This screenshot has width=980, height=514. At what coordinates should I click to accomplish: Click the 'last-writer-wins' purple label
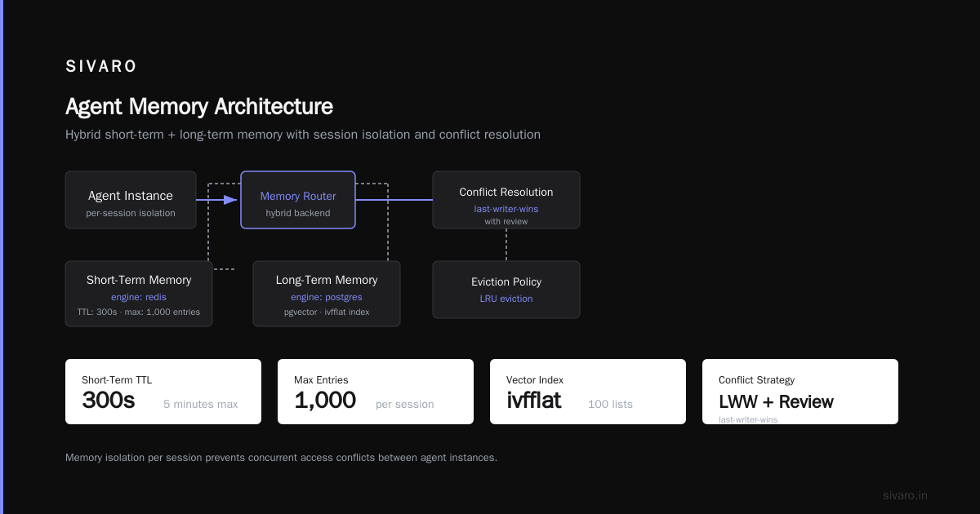click(506, 209)
